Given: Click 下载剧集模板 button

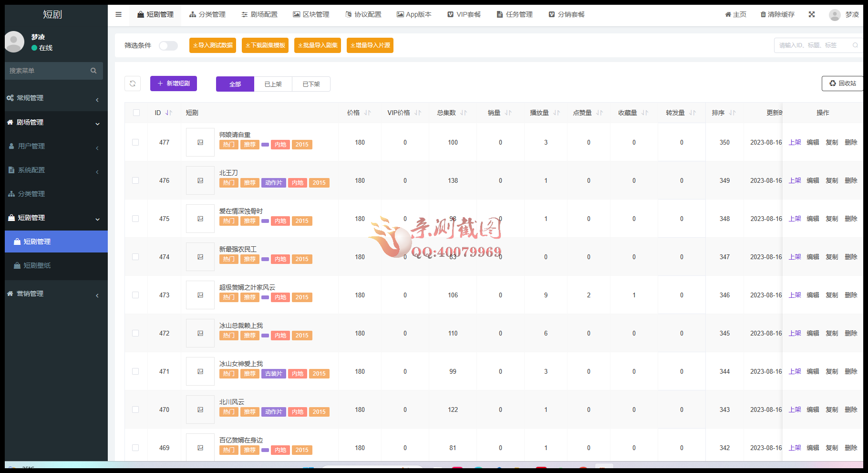Looking at the screenshot, I should click(265, 45).
